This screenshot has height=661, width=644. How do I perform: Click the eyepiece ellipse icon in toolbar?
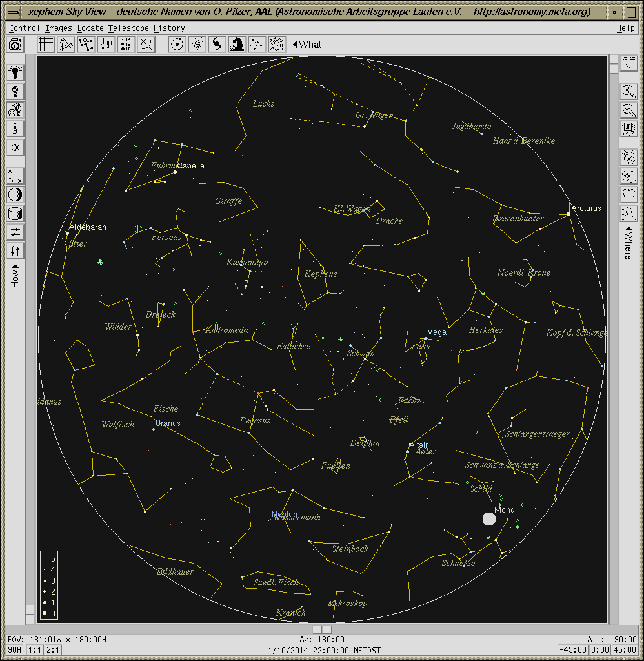pyautogui.click(x=146, y=45)
